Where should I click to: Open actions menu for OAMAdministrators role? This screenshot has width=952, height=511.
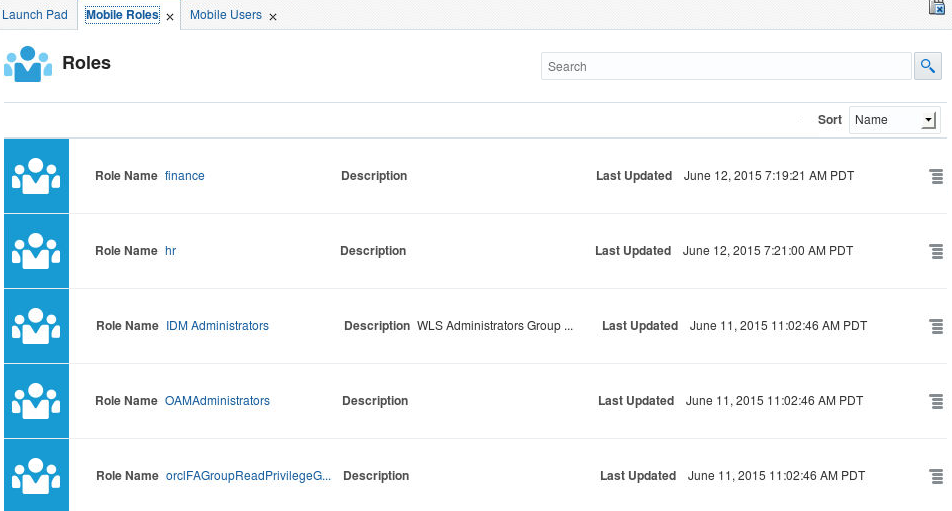coord(936,401)
